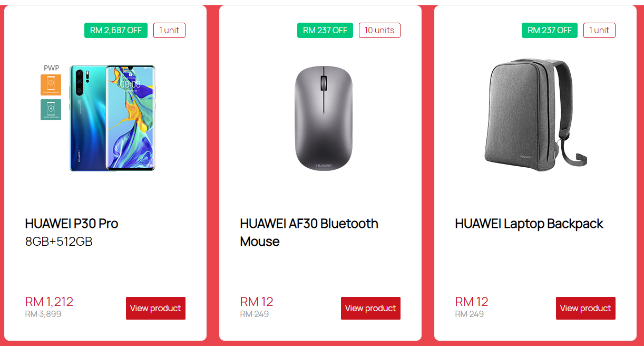644x346 pixels.
Task: Click the RM 1,212 sale price
Action: tap(49, 302)
